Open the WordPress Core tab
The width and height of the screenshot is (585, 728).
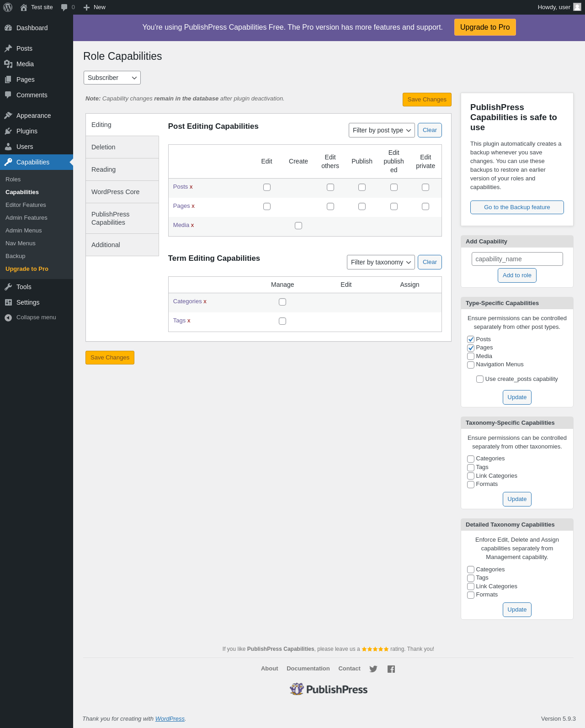coord(122,192)
